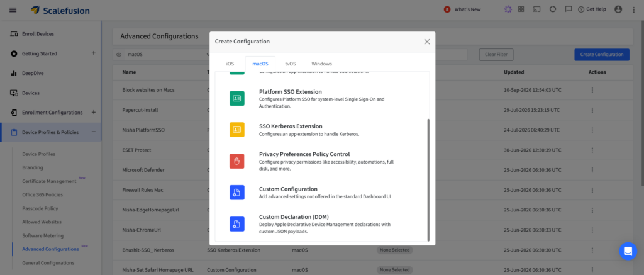Click the circular sync status icon

[x=553, y=9]
